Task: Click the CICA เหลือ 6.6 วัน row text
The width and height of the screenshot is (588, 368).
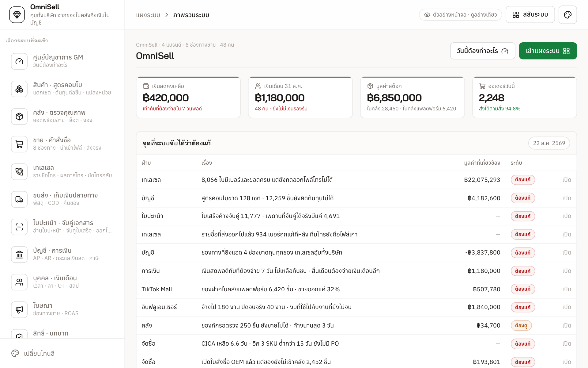Action: 270,344
